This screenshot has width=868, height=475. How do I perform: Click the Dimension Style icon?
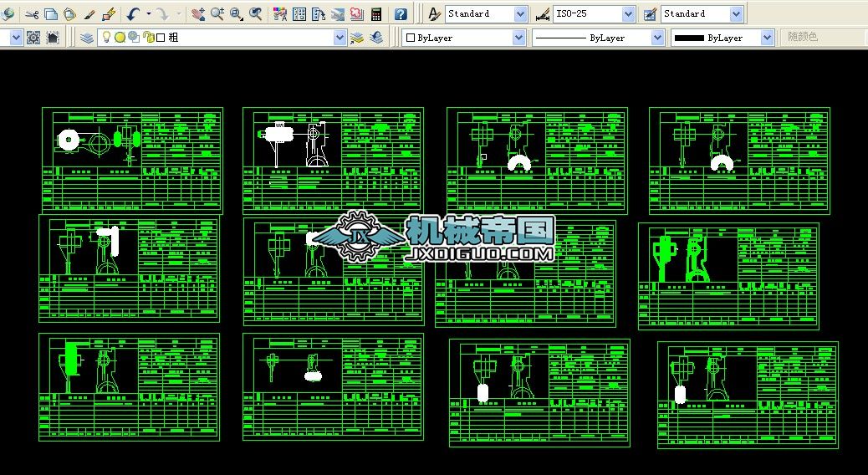pyautogui.click(x=543, y=14)
